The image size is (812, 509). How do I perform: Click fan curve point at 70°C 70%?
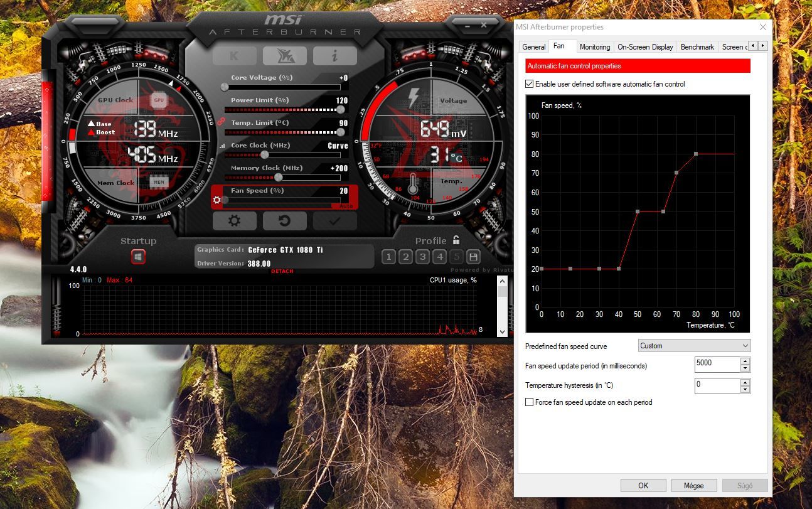[676, 173]
